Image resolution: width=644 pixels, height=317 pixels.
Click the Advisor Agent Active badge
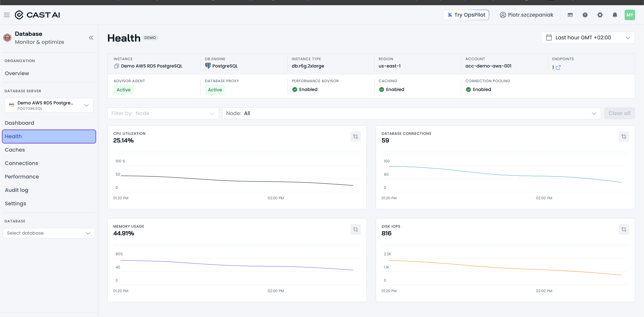coord(124,90)
